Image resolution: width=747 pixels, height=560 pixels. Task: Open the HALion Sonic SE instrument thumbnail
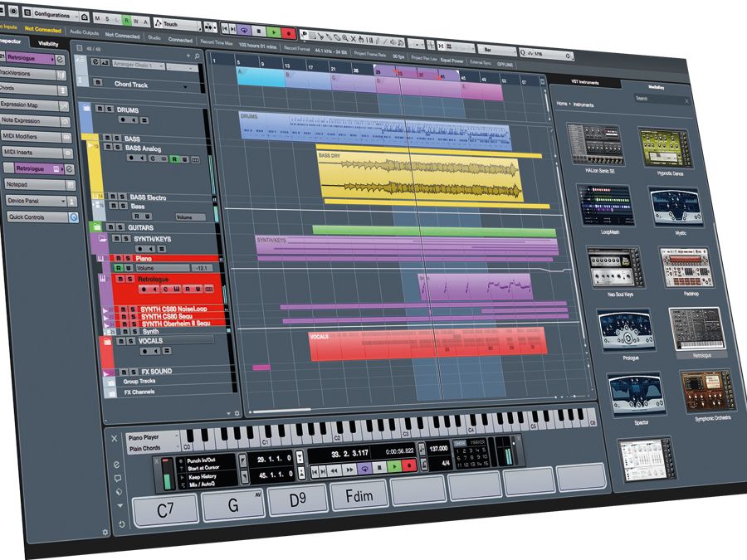[x=597, y=144]
